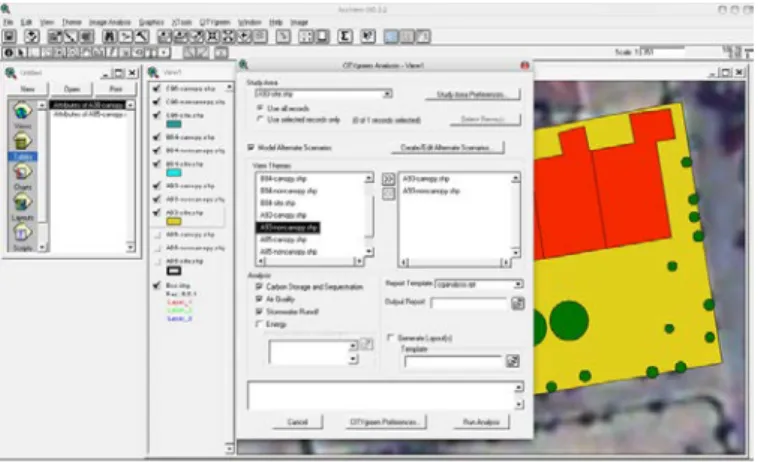Open the File menu
The width and height of the screenshot is (758, 462).
(x=8, y=22)
